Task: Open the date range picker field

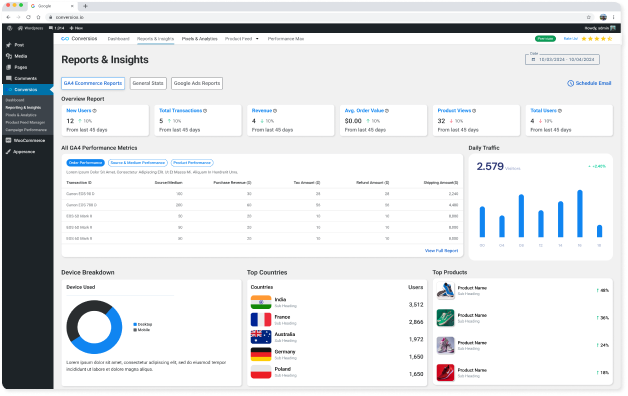Action: click(x=562, y=60)
